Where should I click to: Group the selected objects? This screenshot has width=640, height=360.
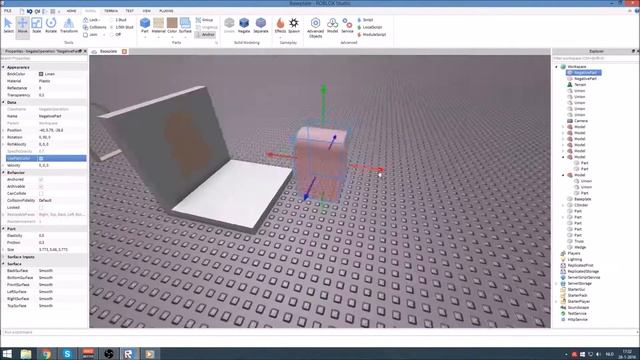click(204, 20)
